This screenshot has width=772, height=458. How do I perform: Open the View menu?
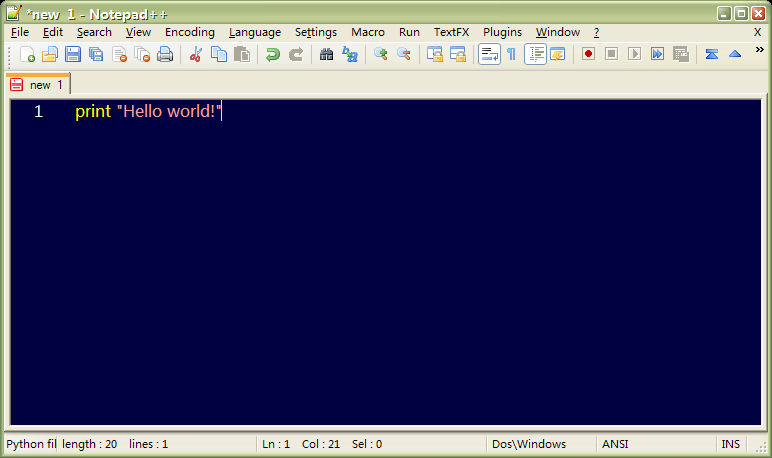pyautogui.click(x=138, y=33)
